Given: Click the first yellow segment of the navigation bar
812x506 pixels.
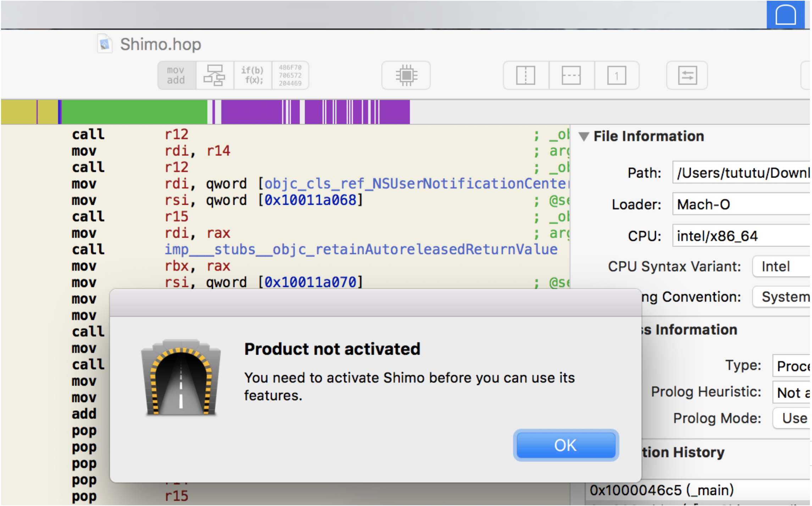Looking at the screenshot, I should coord(18,112).
